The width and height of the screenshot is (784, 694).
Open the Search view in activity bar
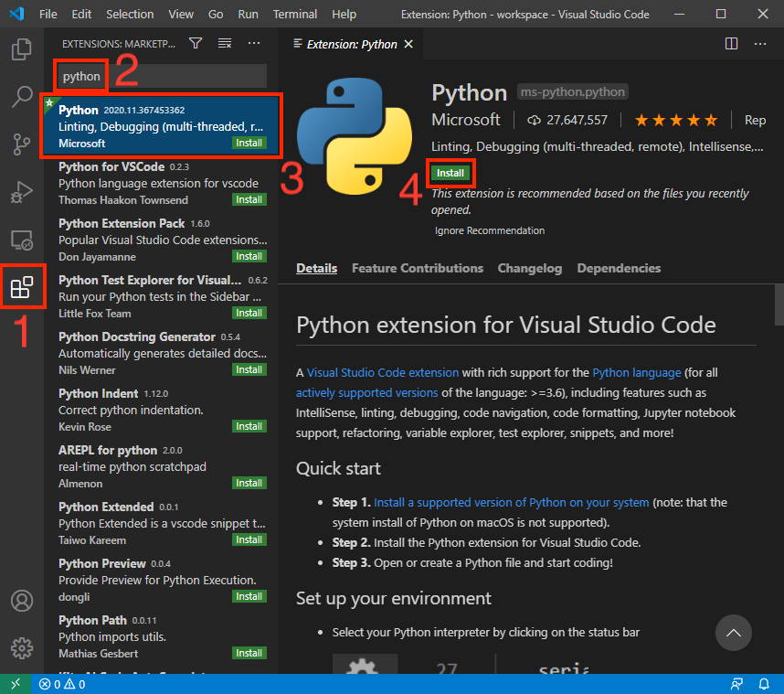pyautogui.click(x=22, y=96)
